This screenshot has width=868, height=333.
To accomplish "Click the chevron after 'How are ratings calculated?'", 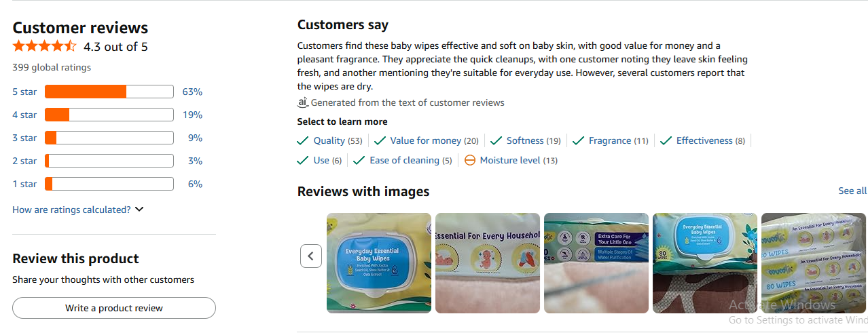I will point(139,210).
